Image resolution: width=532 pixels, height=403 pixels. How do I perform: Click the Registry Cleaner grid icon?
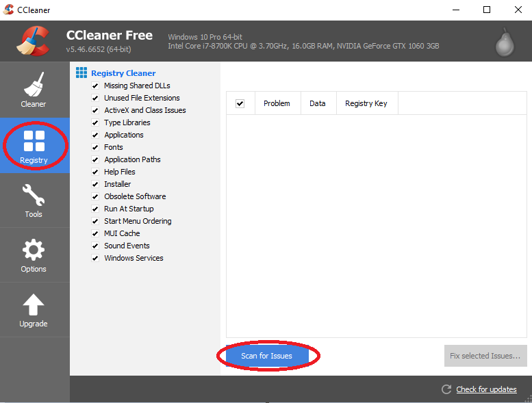(81, 73)
